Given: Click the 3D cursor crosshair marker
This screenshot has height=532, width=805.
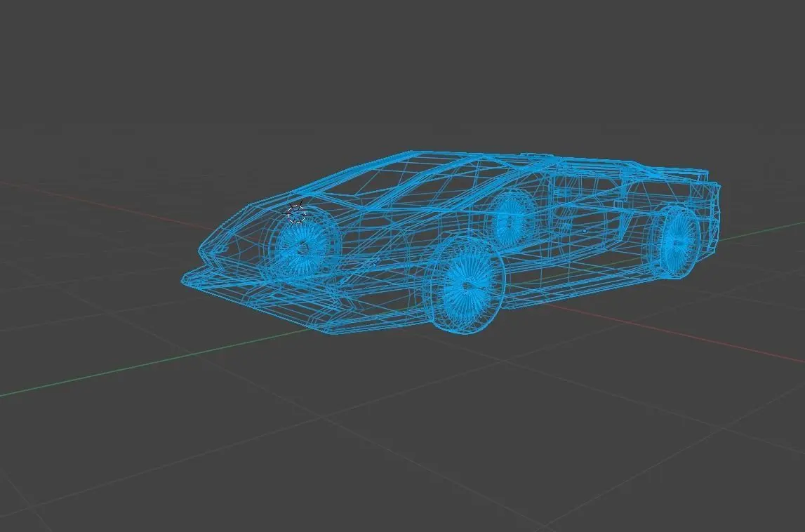Looking at the screenshot, I should [296, 213].
